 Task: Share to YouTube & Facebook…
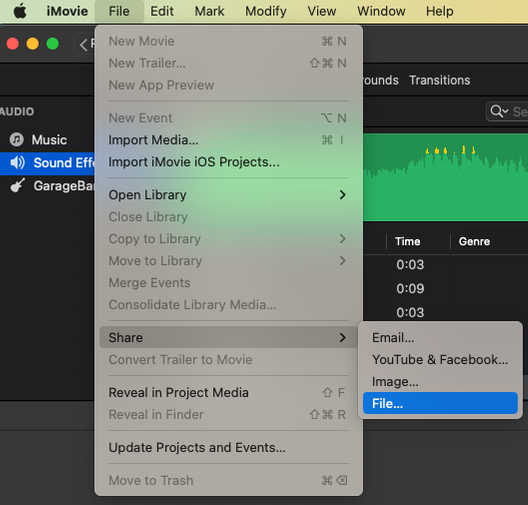pyautogui.click(x=440, y=360)
